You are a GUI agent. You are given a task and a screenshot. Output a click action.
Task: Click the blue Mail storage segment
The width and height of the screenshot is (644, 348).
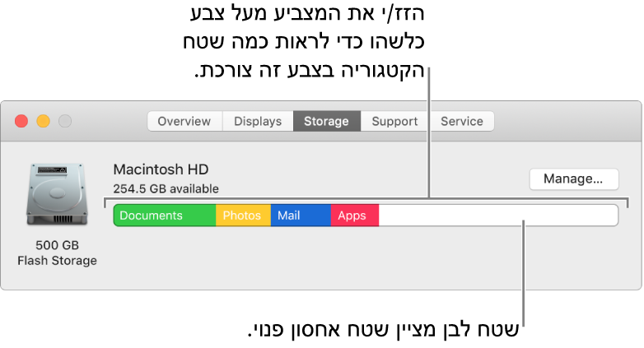[x=301, y=216]
